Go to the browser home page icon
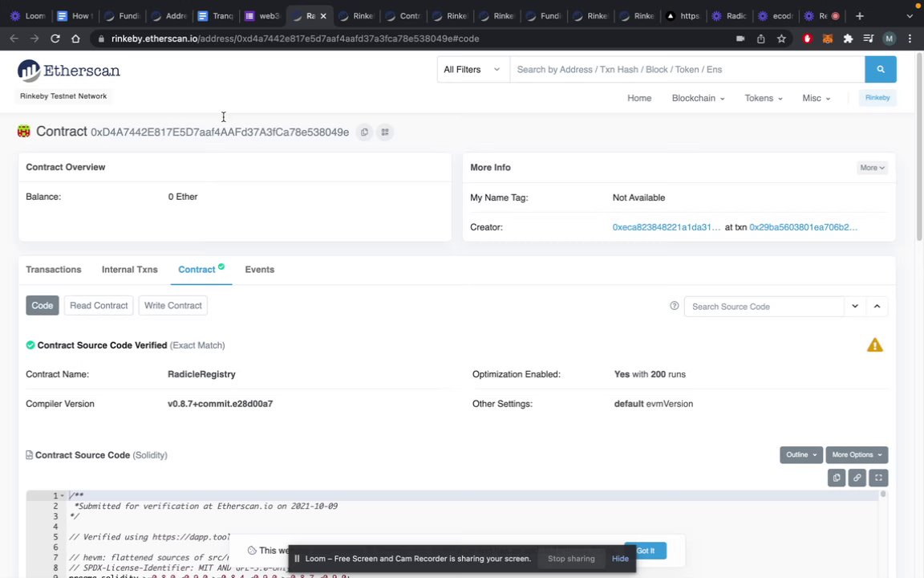The width and height of the screenshot is (924, 578). [x=75, y=39]
